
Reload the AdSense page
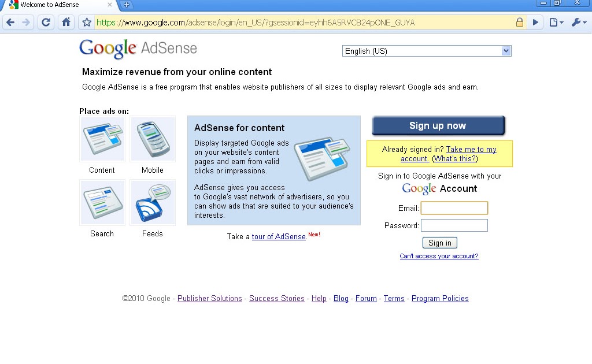pos(46,23)
